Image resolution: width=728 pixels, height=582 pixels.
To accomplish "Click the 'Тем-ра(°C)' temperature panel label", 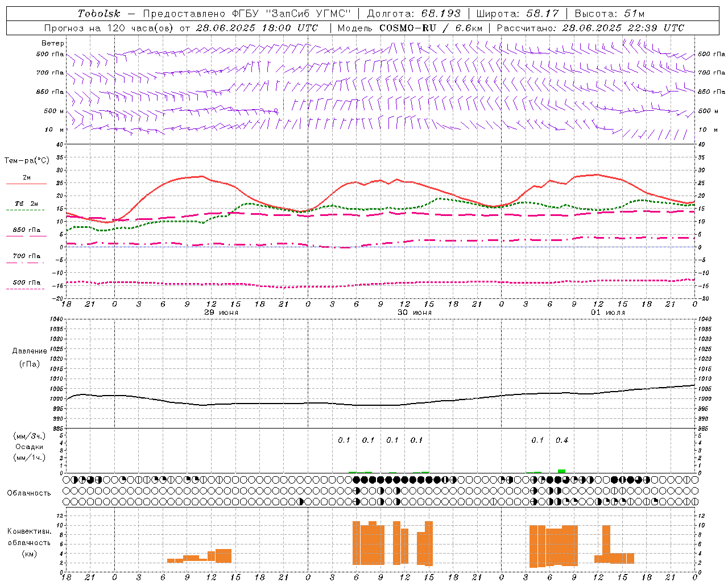I will tap(27, 161).
